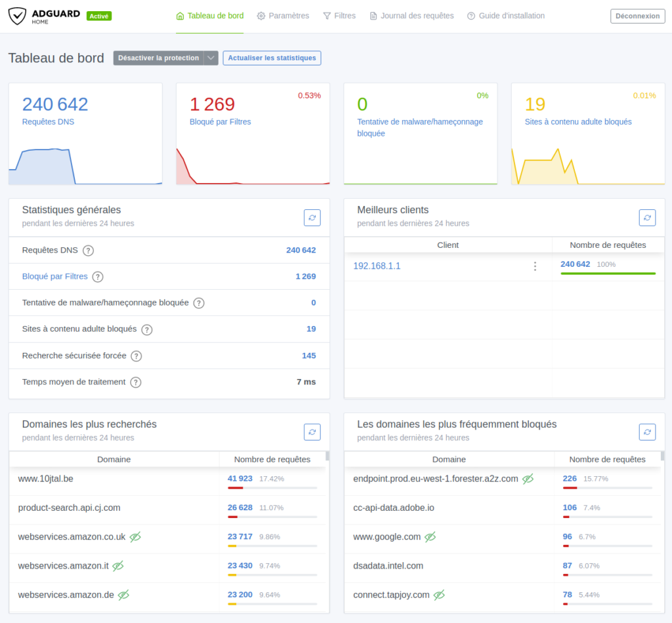Open the three-dot menu for client 192.168.1.1

point(535,266)
